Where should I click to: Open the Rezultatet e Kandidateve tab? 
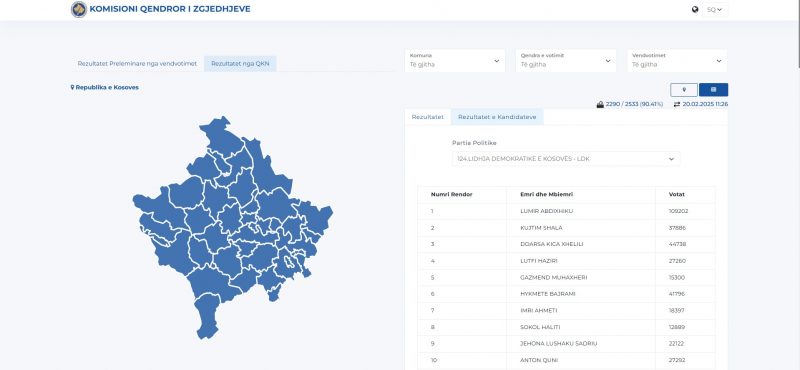(497, 117)
